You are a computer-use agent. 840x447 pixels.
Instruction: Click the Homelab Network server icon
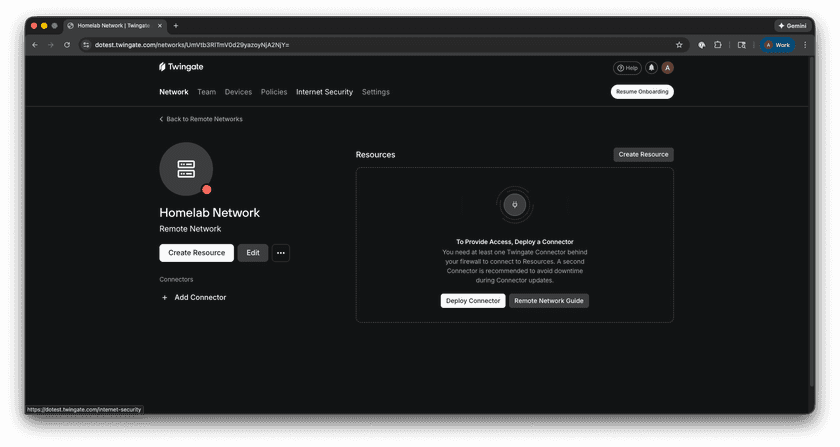point(186,169)
